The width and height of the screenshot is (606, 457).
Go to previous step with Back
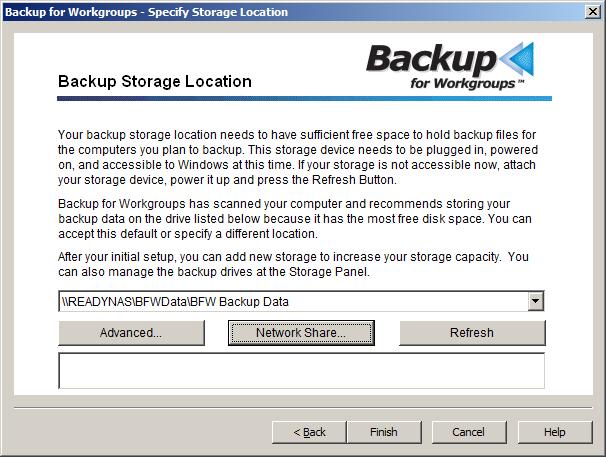309,432
